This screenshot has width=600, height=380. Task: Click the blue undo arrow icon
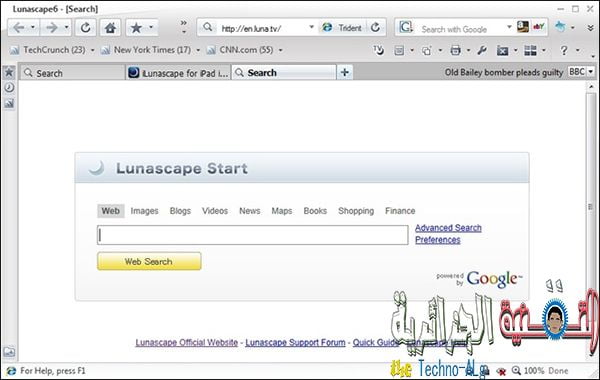point(560,27)
